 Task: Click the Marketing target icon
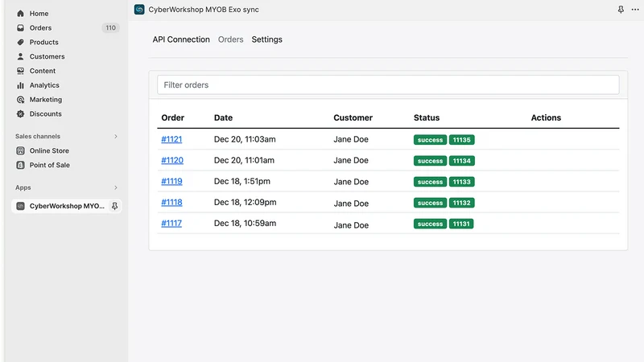(x=20, y=100)
